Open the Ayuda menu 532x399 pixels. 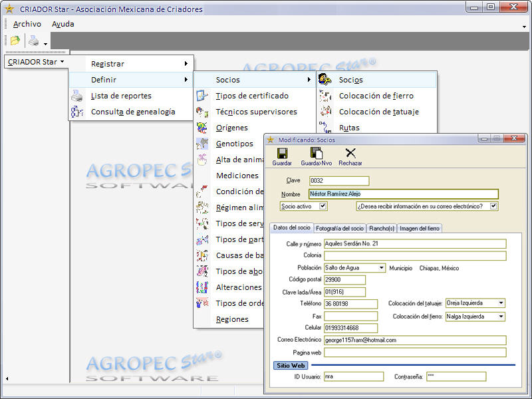pyautogui.click(x=63, y=24)
